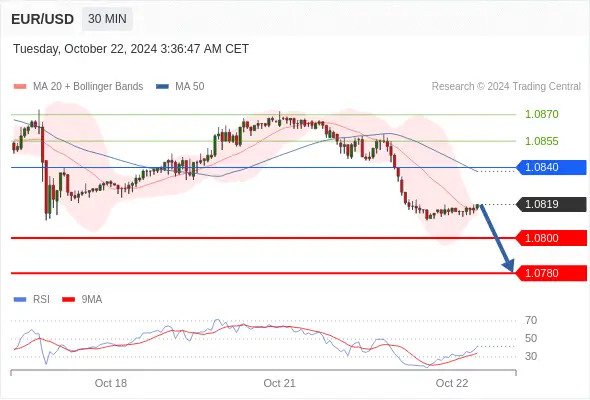Click the Oct 22 date axis label
The height and width of the screenshot is (400, 590).
[x=452, y=383]
